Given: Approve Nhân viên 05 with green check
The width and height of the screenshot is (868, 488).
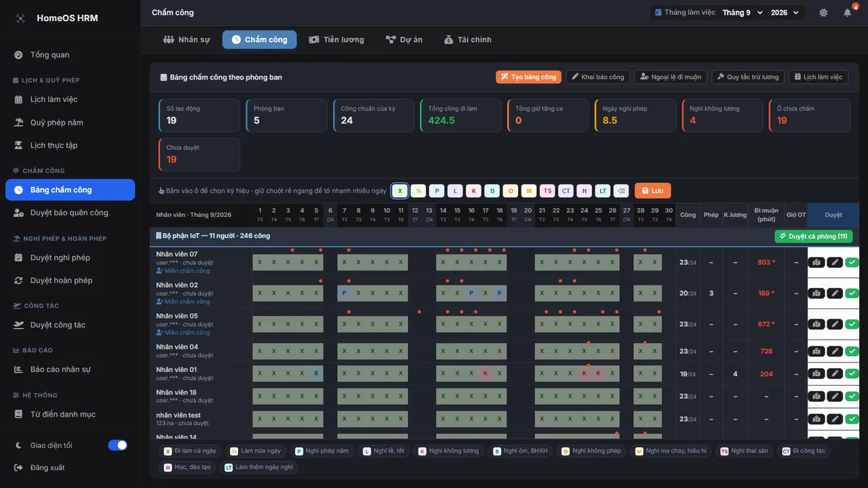Looking at the screenshot, I should pos(852,324).
